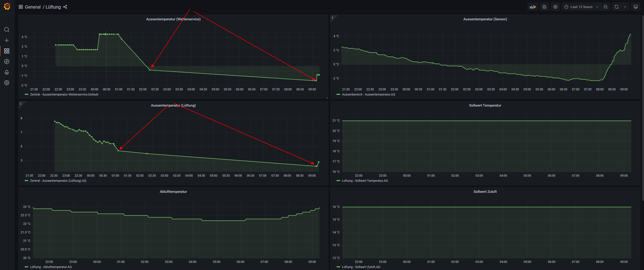Open the Alerting bell icon in sidebar
This screenshot has height=270, width=644.
click(x=7, y=72)
